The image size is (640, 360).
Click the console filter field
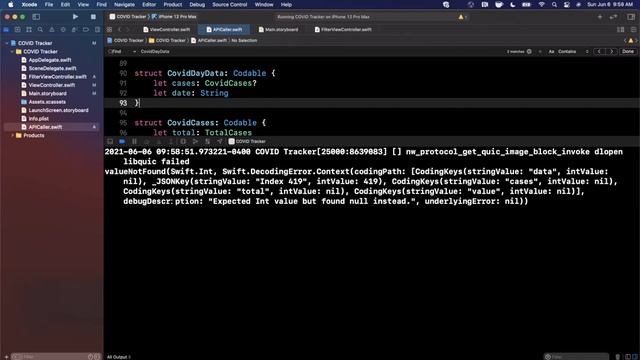pos(576,357)
